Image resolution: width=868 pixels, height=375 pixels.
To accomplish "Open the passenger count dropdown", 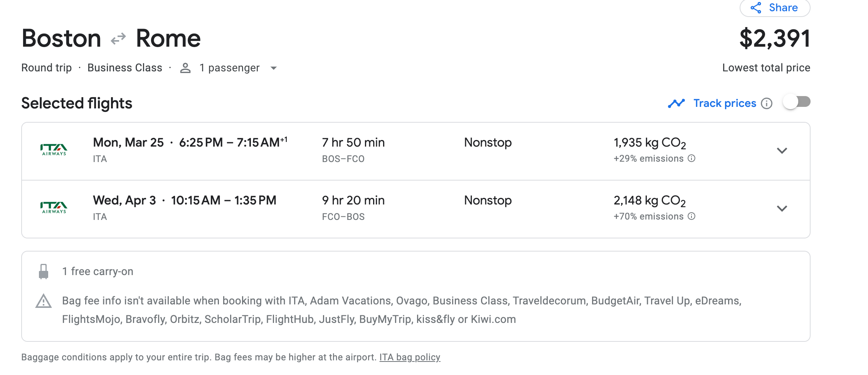I will click(274, 68).
